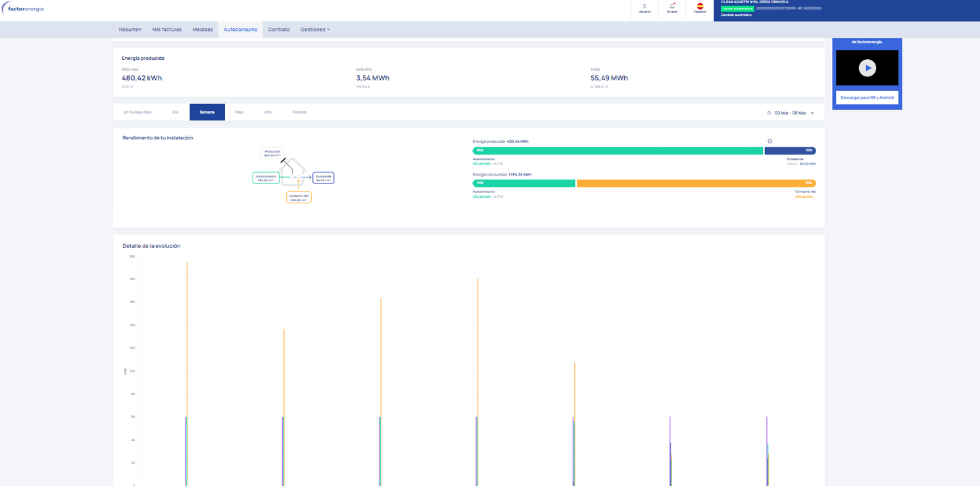Switch to the Día period view

(176, 112)
